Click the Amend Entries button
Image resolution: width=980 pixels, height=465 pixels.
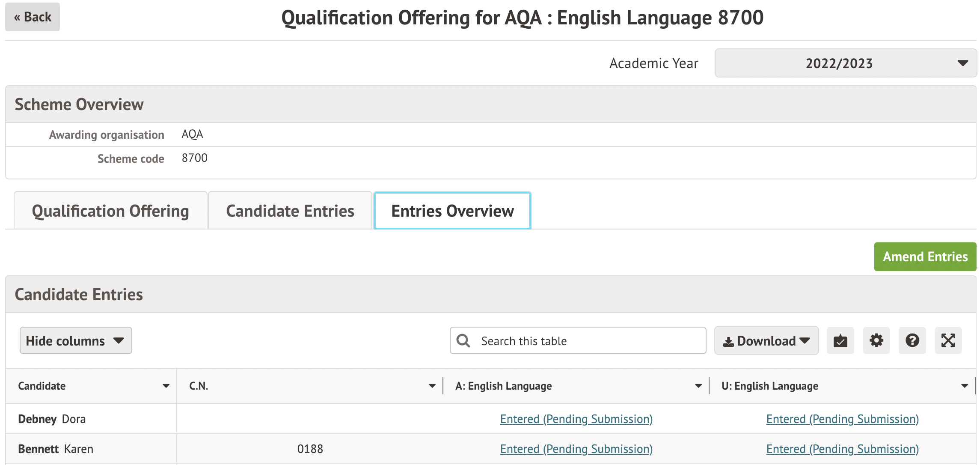925,257
